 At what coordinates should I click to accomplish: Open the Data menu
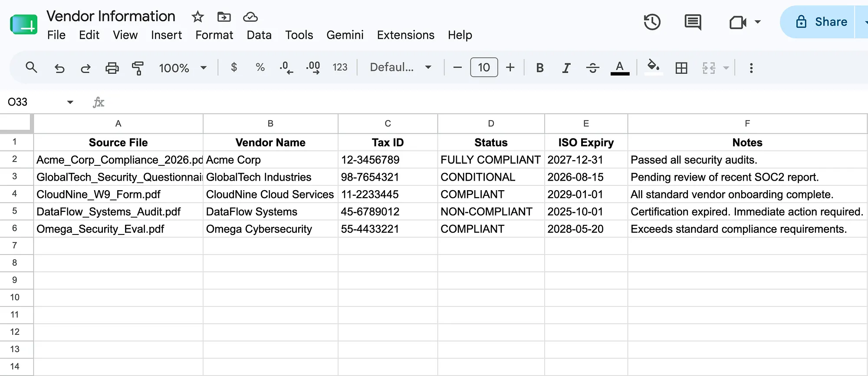259,35
